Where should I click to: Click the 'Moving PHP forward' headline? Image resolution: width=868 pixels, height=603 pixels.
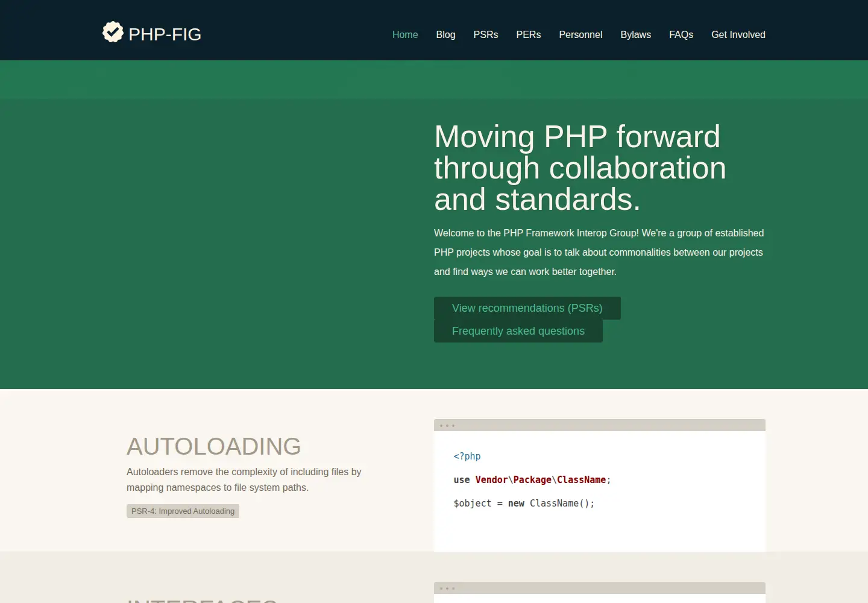click(x=580, y=168)
